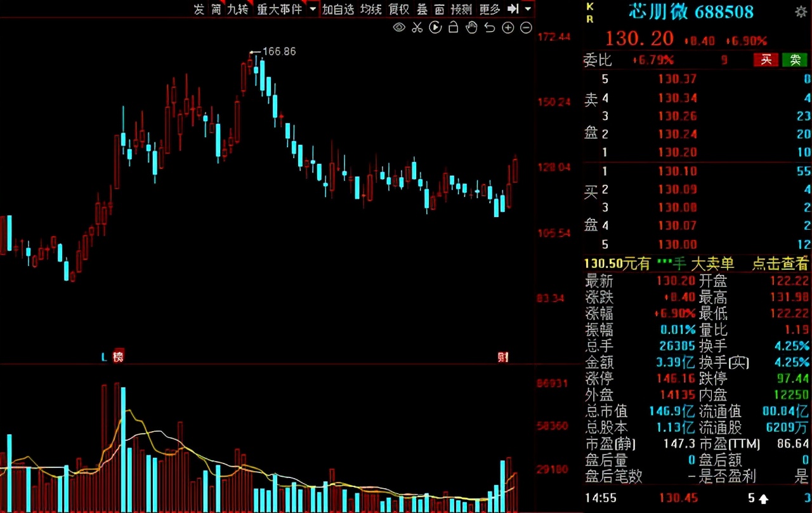Start chart replay with play icon
812x513 pixels.
(x=435, y=27)
